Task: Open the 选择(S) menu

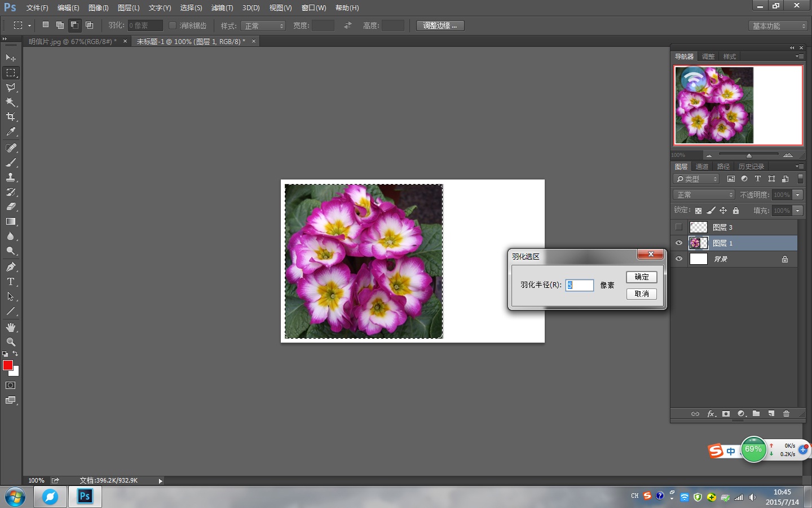Action: click(191, 8)
